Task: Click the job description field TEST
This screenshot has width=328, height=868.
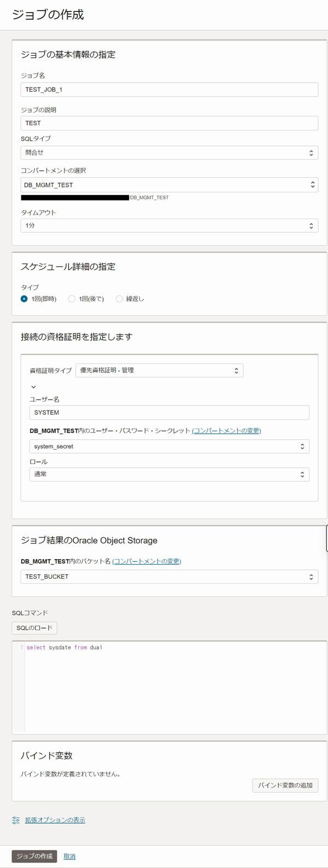Action: coord(169,123)
